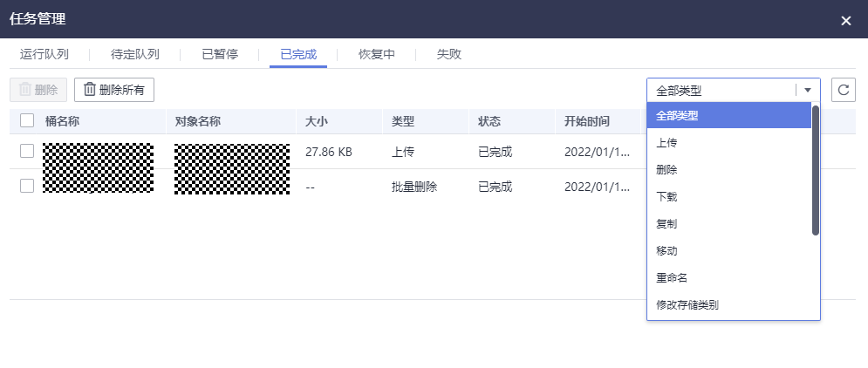
Task: Click the 状态 column header
Action: tap(489, 121)
